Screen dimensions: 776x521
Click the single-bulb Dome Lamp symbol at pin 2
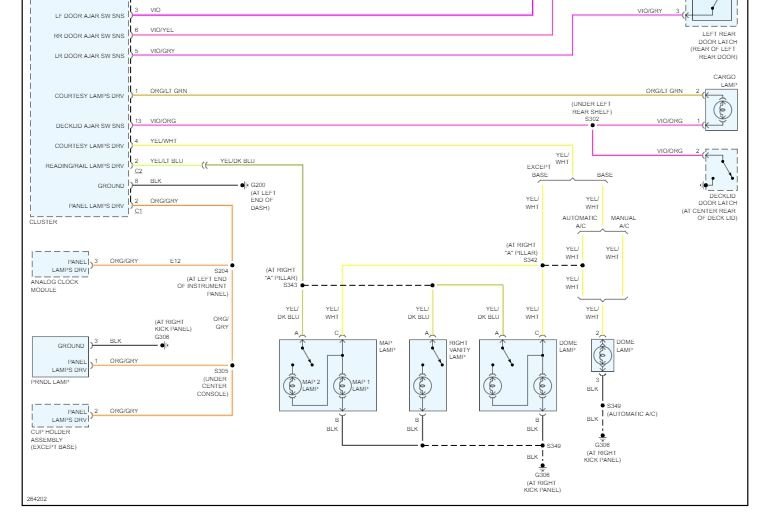pos(602,355)
